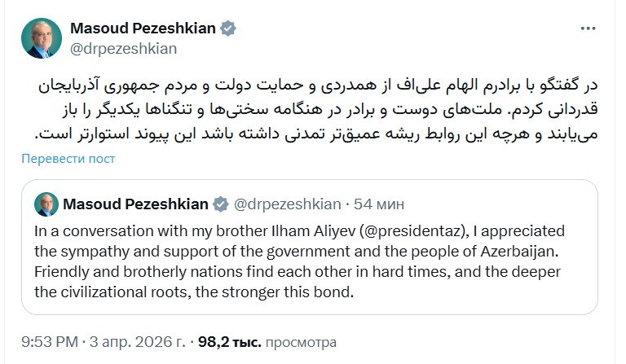The height and width of the screenshot is (364, 626).
Task: Click the small avatar inside quoted post
Action: pyautogui.click(x=47, y=203)
